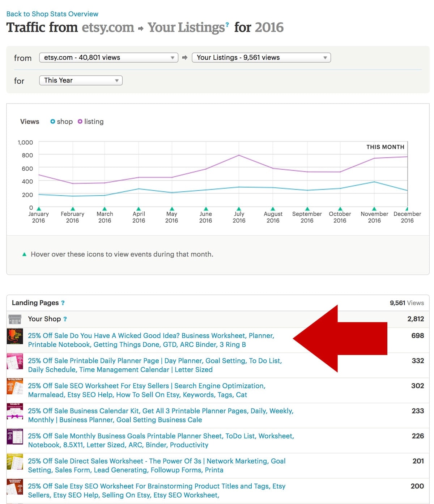Click the Landing Pages section heading
This screenshot has width=434, height=504.
pyautogui.click(x=35, y=303)
